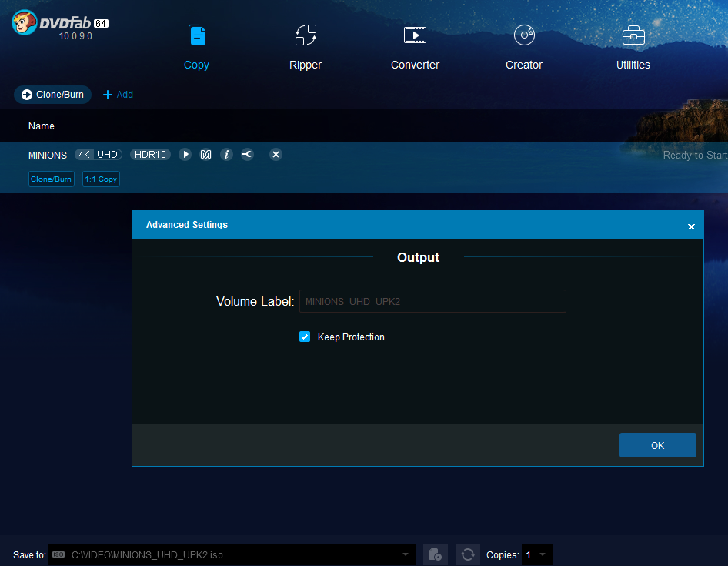Image resolution: width=728 pixels, height=566 pixels.
Task: Open the Copy module icon
Action: [197, 35]
